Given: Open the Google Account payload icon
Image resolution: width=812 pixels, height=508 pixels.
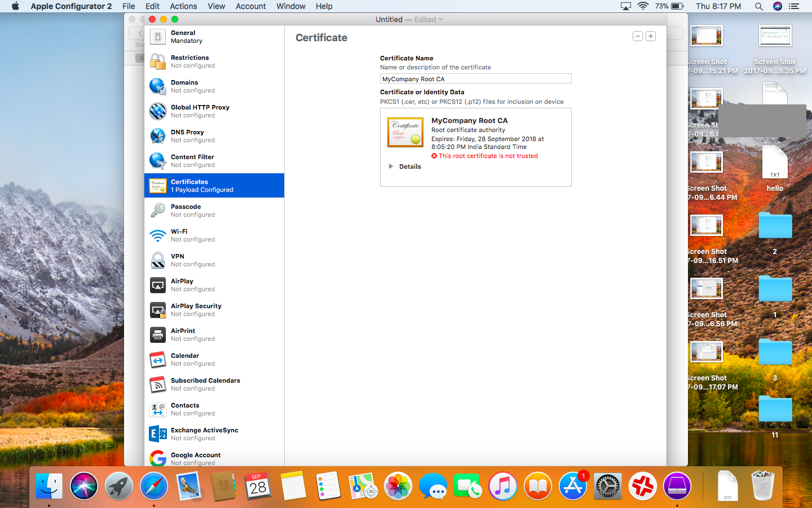Looking at the screenshot, I should 158,458.
